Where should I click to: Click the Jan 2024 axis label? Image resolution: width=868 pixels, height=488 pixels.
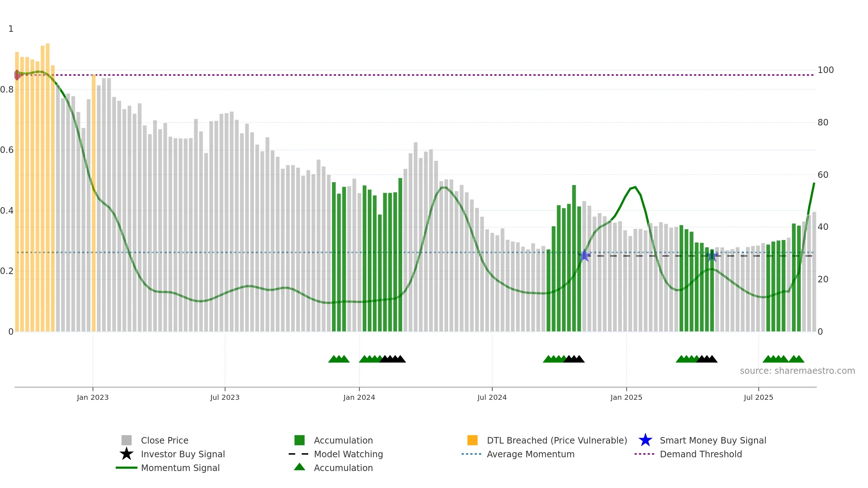[x=359, y=397]
